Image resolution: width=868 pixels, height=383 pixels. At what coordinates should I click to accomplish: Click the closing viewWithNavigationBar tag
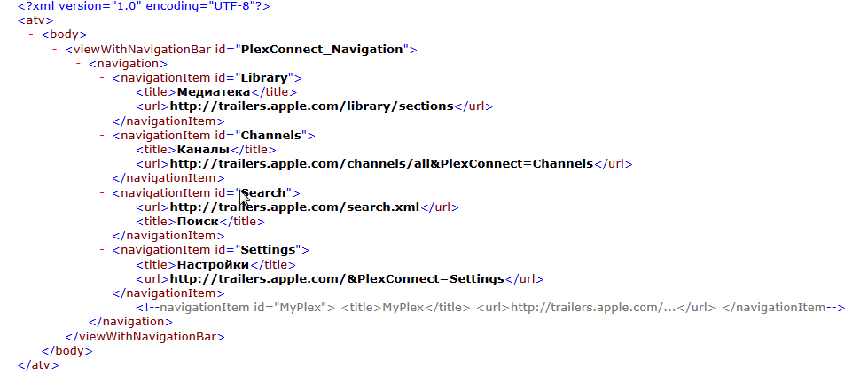point(145,337)
